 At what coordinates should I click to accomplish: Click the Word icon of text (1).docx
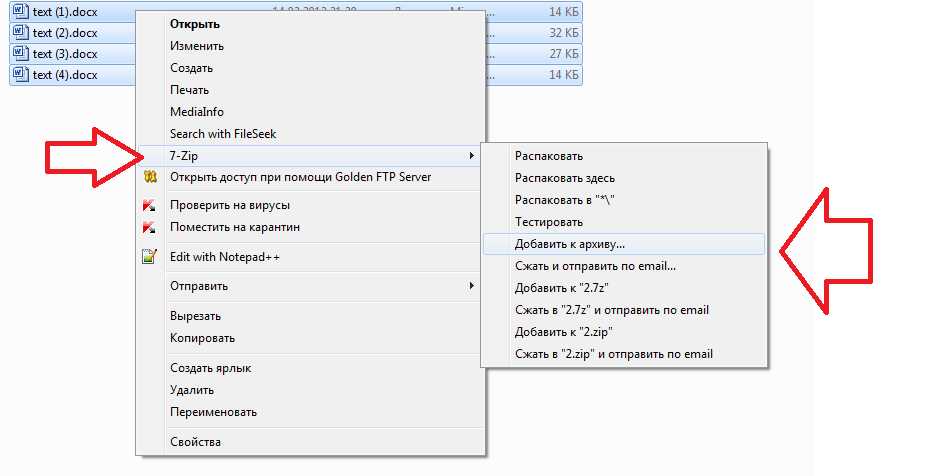click(x=21, y=11)
